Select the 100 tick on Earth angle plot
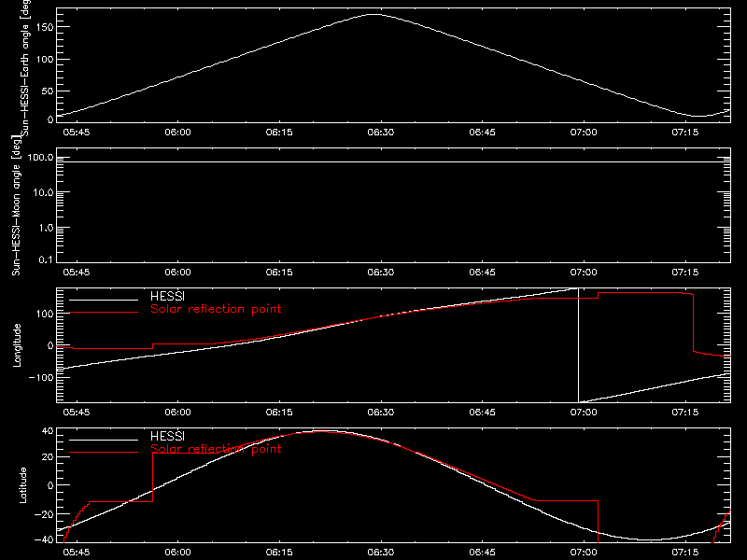Screen dimensions: 747x560 (x=44, y=60)
